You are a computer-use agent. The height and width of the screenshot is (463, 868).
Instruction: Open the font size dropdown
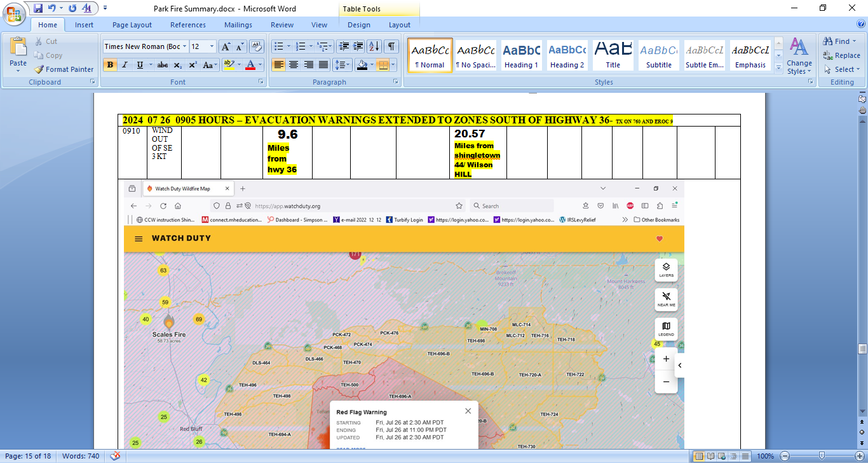tap(212, 46)
